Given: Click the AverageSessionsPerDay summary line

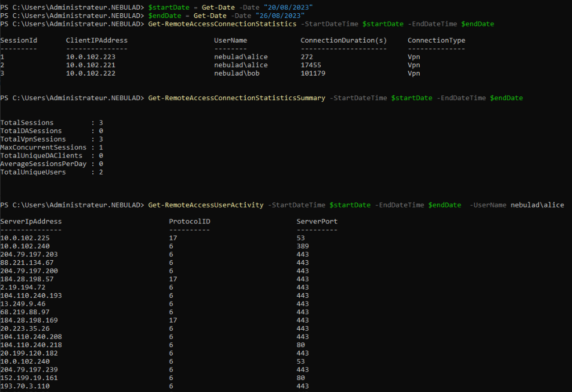Looking at the screenshot, I should pos(52,164).
